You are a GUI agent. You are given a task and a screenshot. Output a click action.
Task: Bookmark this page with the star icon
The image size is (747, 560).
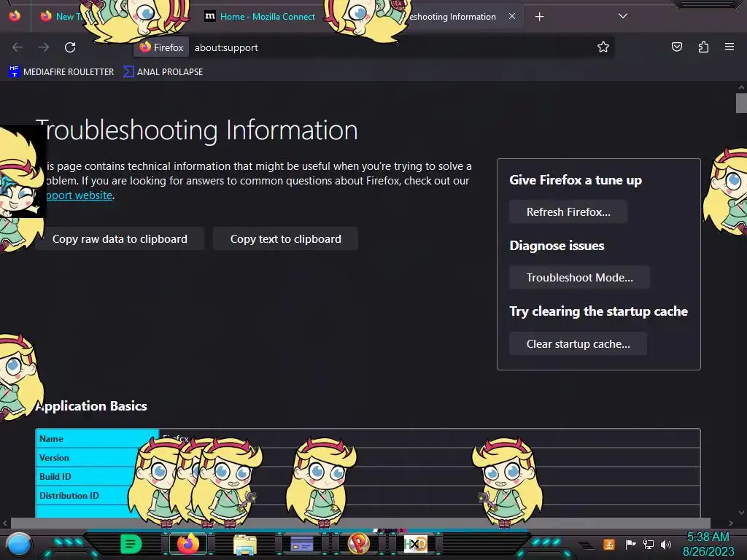(603, 47)
